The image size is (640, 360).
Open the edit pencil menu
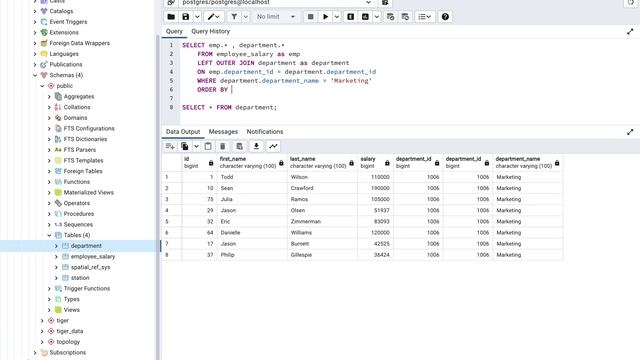(213, 17)
